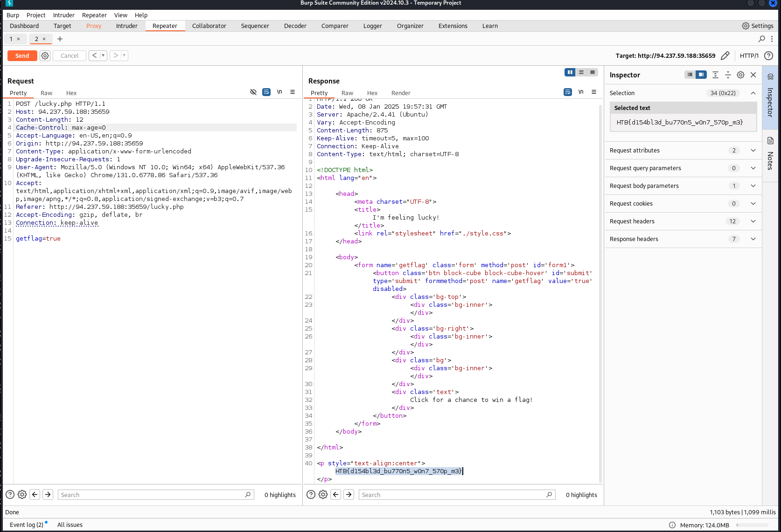Switch layout to side-by-side view icon

570,72
